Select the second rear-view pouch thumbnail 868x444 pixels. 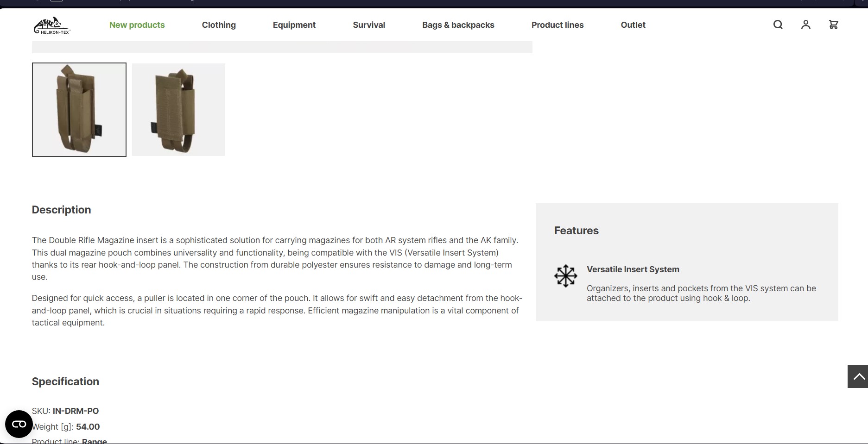[x=178, y=110]
